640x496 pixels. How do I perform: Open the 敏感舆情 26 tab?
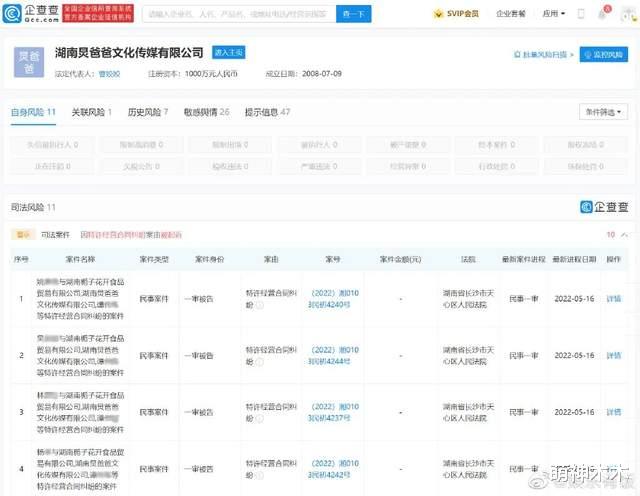207,112
